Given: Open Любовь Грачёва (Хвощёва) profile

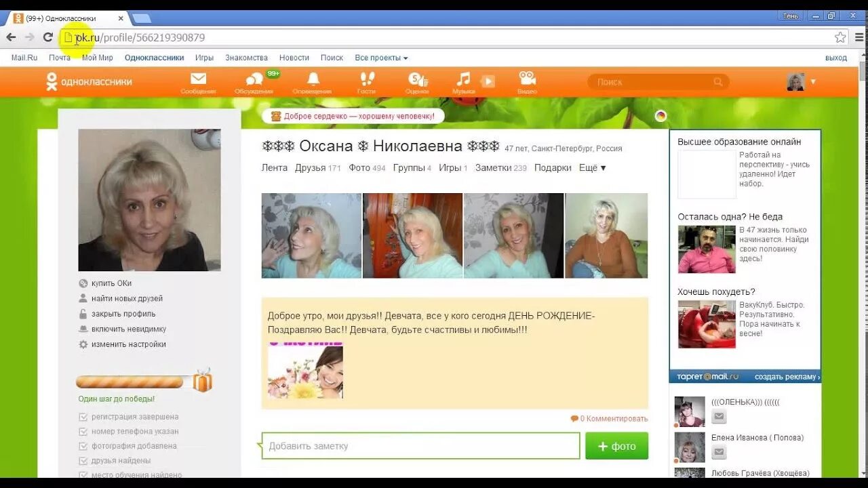Looking at the screenshot, I should pos(760,473).
